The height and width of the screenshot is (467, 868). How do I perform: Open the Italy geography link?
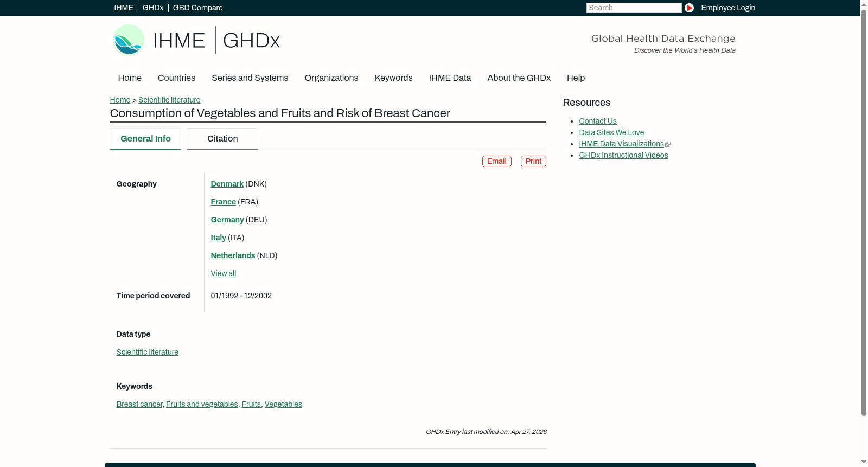tap(219, 238)
